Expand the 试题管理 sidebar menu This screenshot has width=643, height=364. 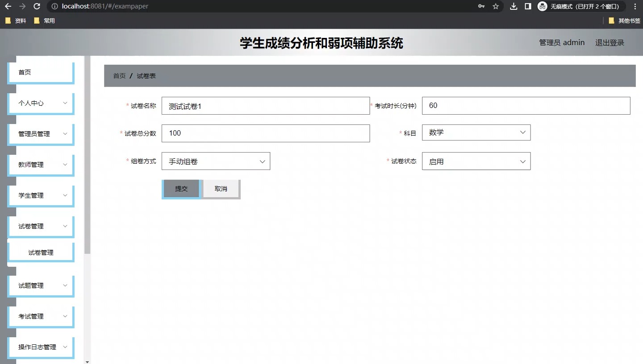(41, 286)
